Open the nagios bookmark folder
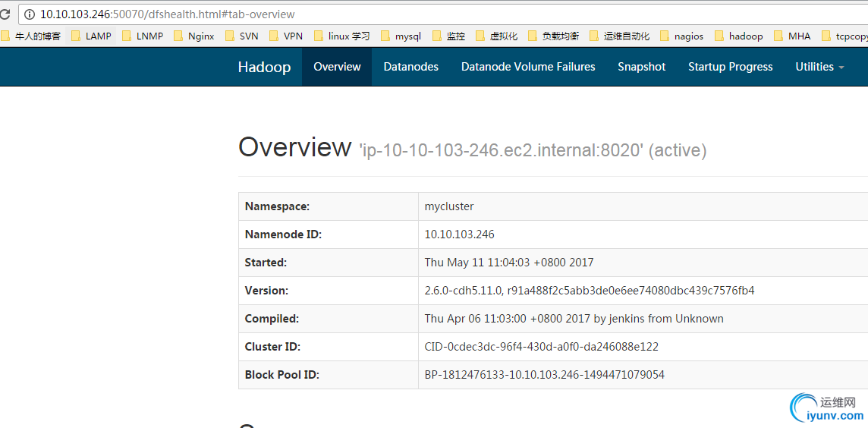This screenshot has width=868, height=428. click(x=682, y=36)
